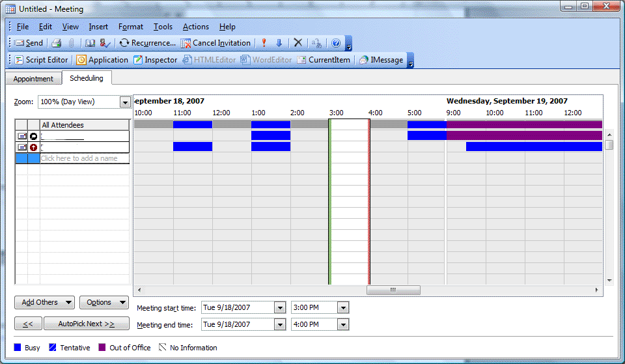Toggle the send-mail envelope for first attendee
The height and width of the screenshot is (364, 625).
pyautogui.click(x=21, y=136)
